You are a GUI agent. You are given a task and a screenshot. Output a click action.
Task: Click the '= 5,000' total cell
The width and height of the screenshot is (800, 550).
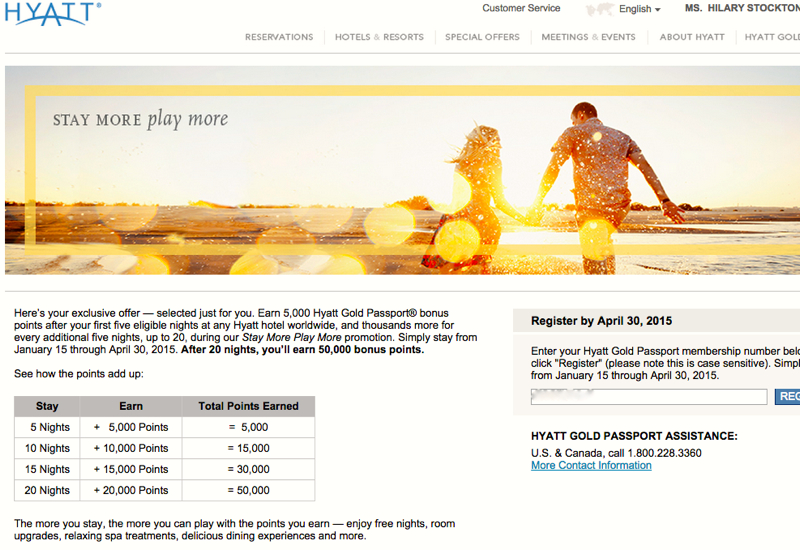[248, 428]
